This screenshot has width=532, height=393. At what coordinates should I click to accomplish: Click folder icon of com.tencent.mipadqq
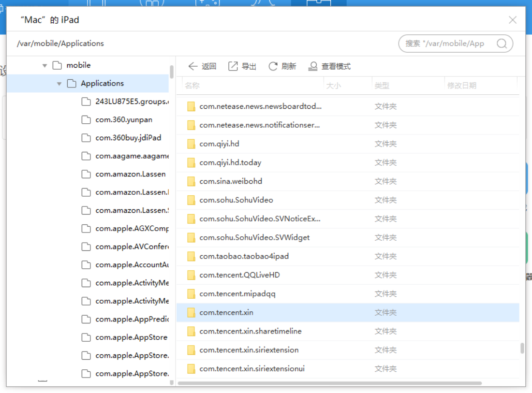(192, 293)
